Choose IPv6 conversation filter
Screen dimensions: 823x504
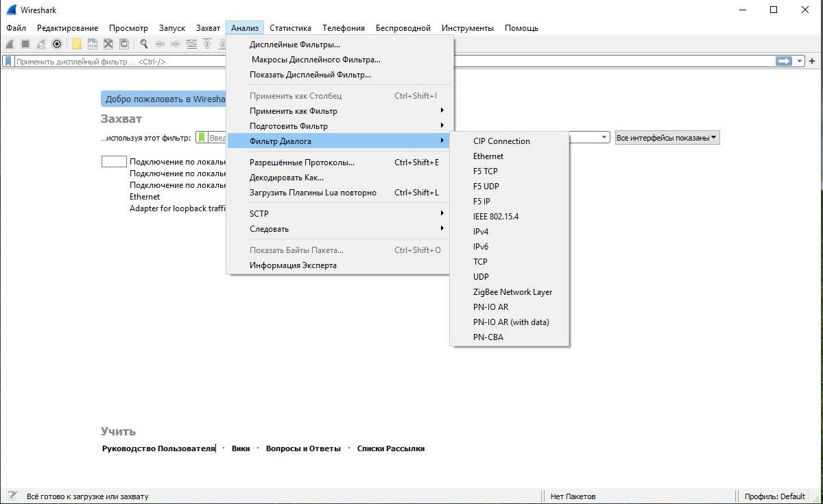509,246
